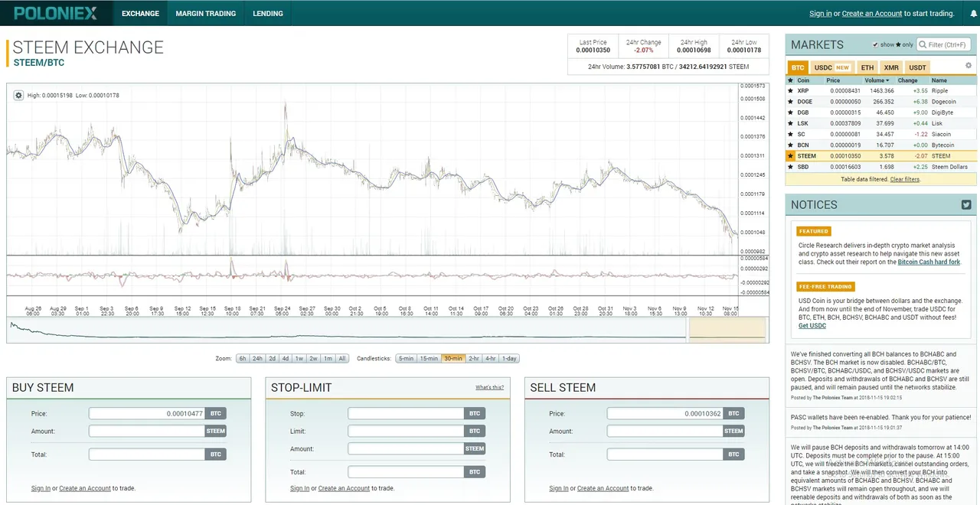Switch to USDC markets tab
The height and width of the screenshot is (505, 980).
pyautogui.click(x=831, y=67)
